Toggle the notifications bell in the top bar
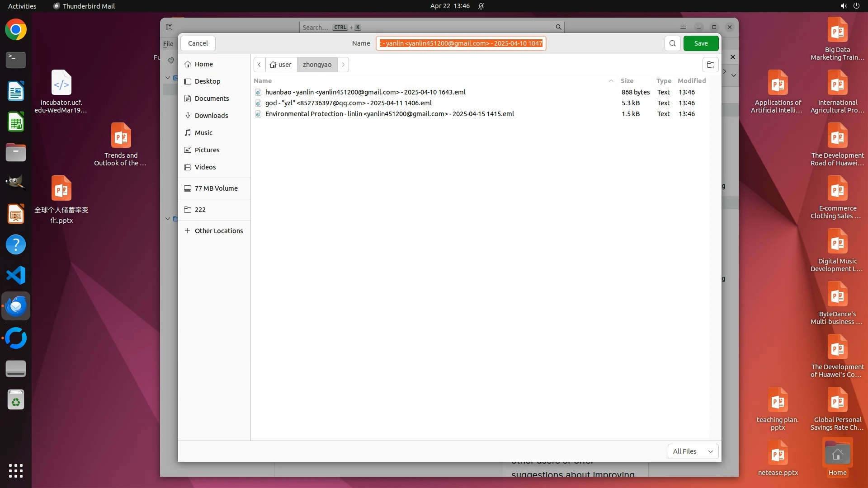868x488 pixels. pos(481,6)
